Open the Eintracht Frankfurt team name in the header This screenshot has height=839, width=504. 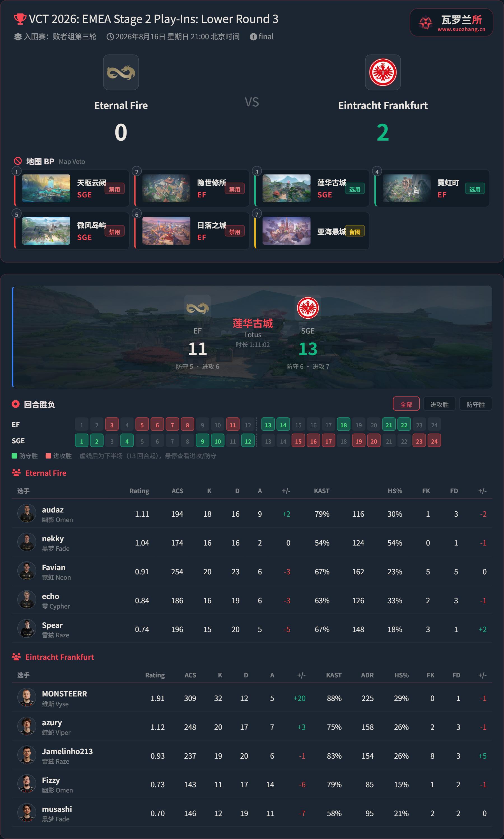click(383, 105)
